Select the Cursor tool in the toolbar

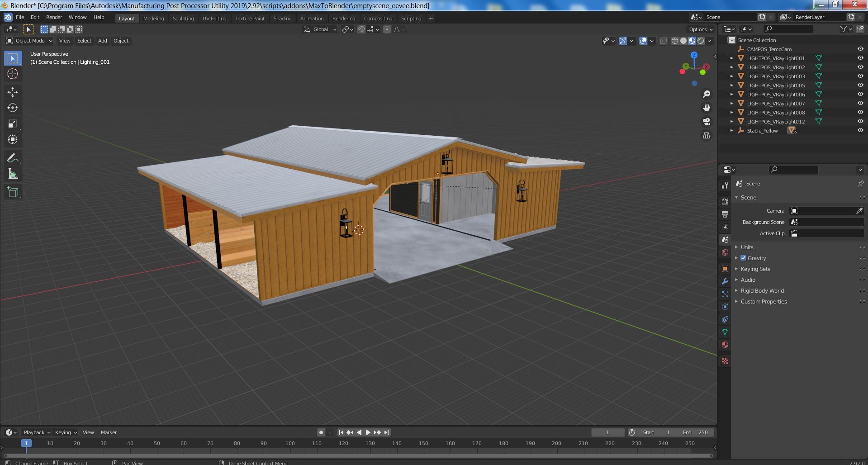coord(13,74)
